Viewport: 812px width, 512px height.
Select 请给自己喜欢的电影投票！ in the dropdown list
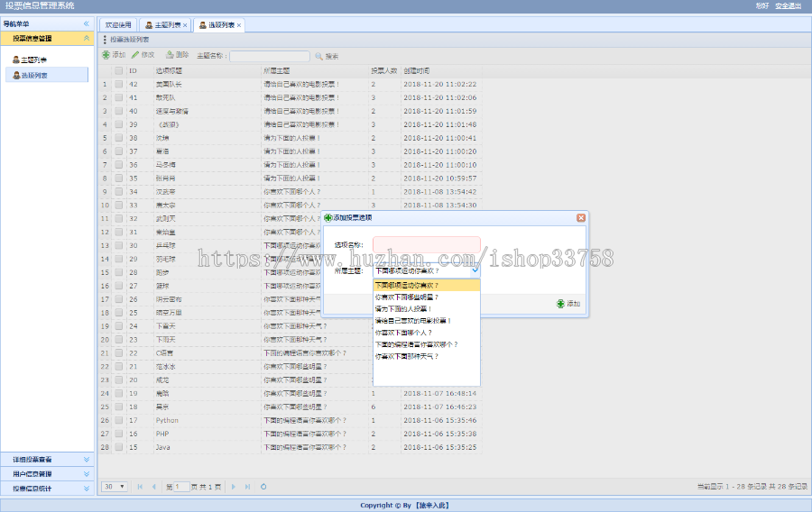point(427,321)
